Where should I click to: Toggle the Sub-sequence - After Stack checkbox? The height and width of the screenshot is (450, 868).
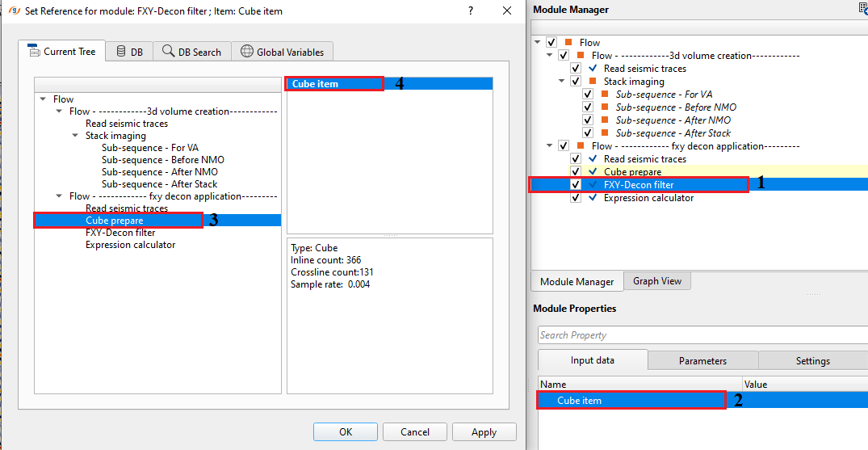[588, 133]
